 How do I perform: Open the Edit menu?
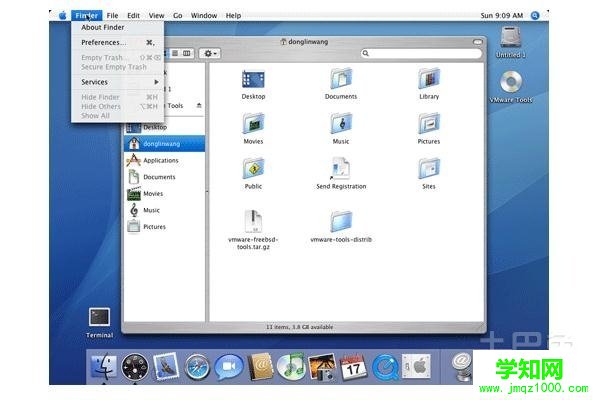tap(133, 15)
